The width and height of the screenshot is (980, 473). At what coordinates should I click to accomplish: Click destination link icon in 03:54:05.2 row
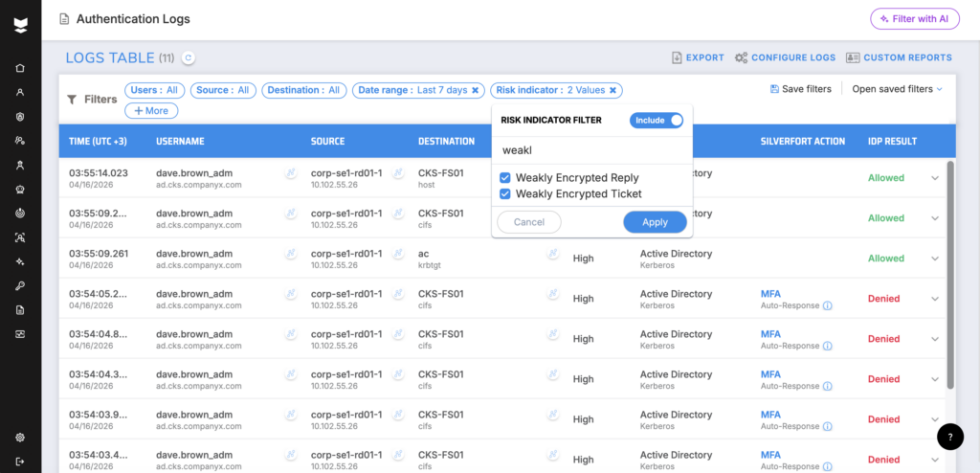tap(552, 293)
